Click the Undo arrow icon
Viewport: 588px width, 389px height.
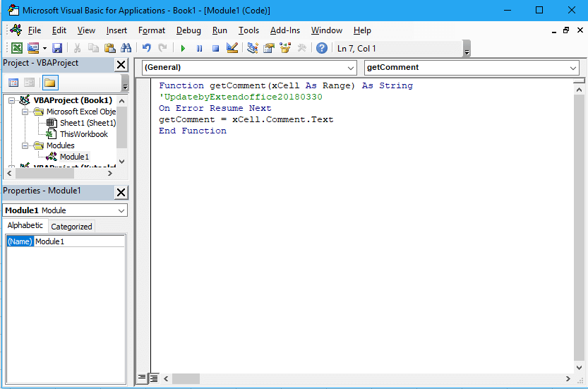[x=147, y=48]
